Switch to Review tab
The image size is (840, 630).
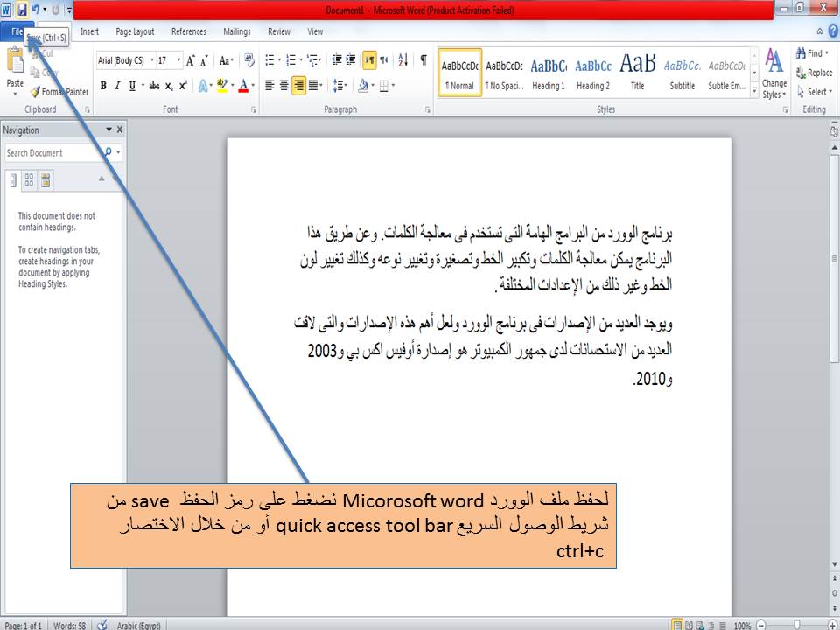pos(279,31)
